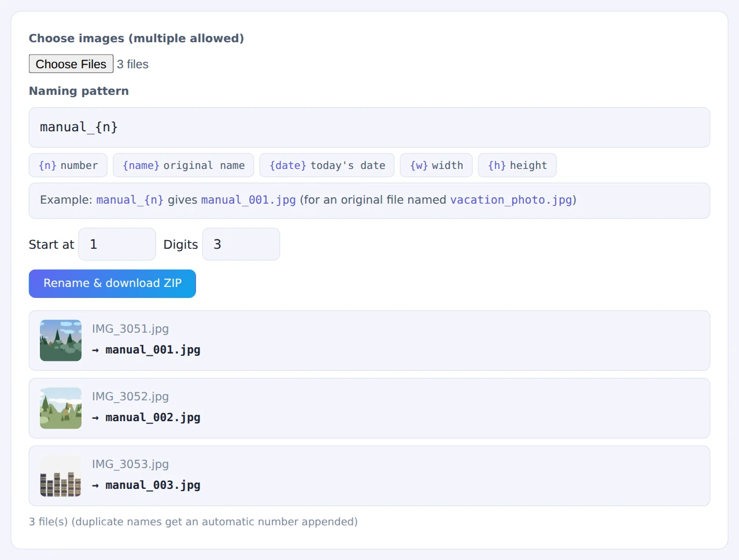Select the IMG_3053.jpg city skyline thumbnail
This screenshot has width=739, height=560.
[x=61, y=476]
